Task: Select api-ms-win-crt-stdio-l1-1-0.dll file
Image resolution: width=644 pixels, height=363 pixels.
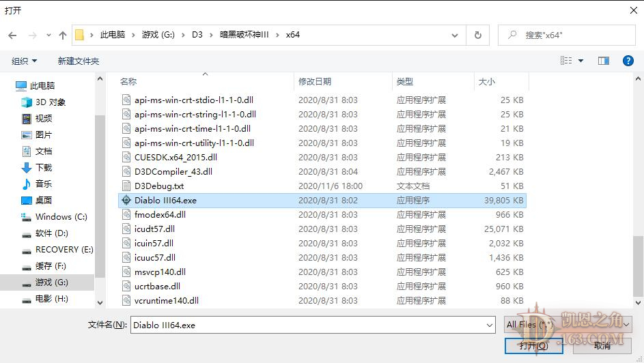Action: (322, 100)
